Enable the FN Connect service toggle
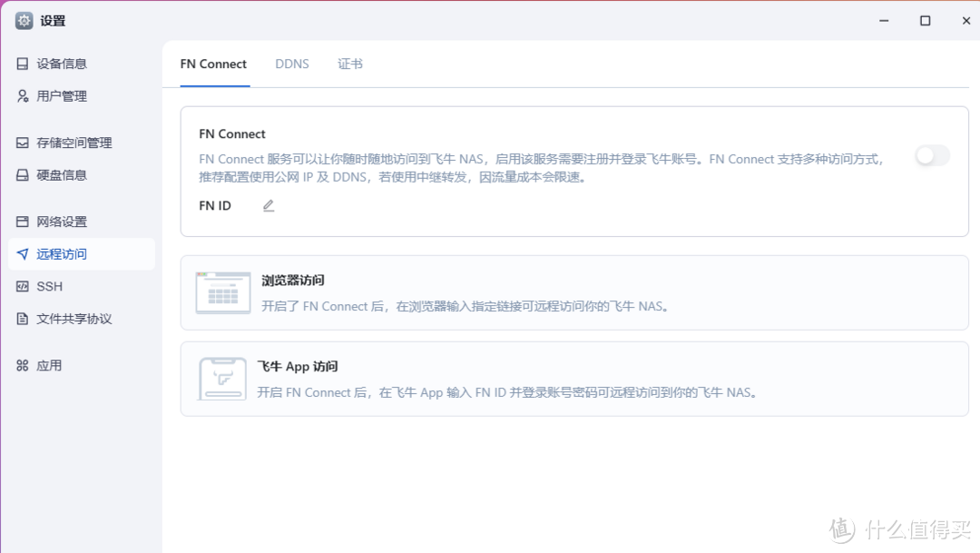Viewport: 980px width, 553px height. tap(932, 156)
